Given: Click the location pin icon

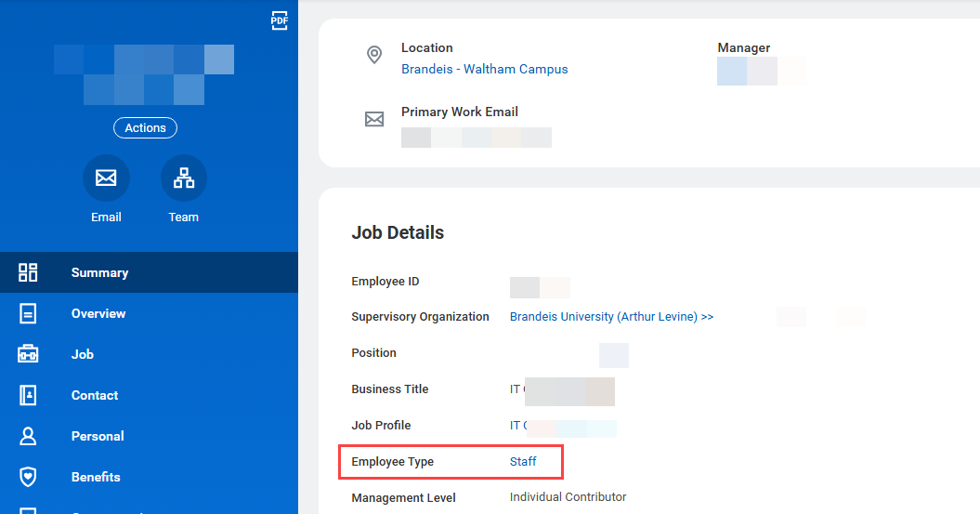Looking at the screenshot, I should coord(374,55).
